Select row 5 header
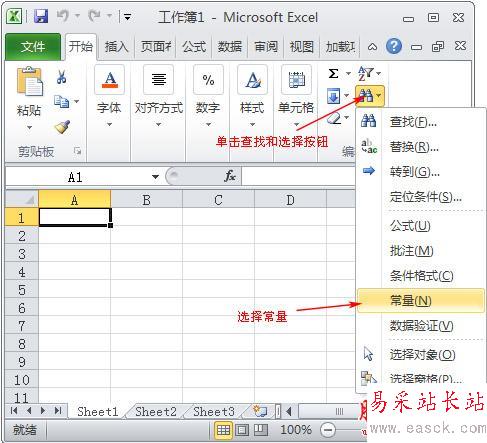 tap(22, 290)
